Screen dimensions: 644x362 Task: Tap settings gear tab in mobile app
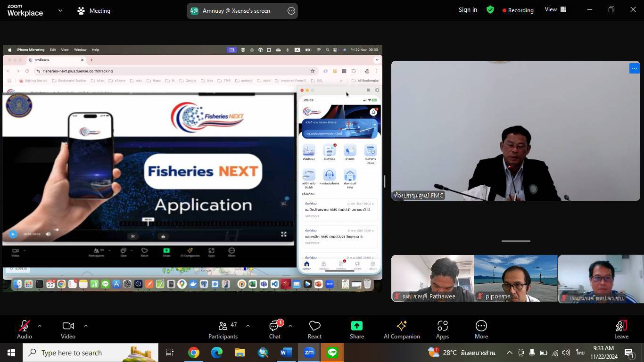pos(373,265)
